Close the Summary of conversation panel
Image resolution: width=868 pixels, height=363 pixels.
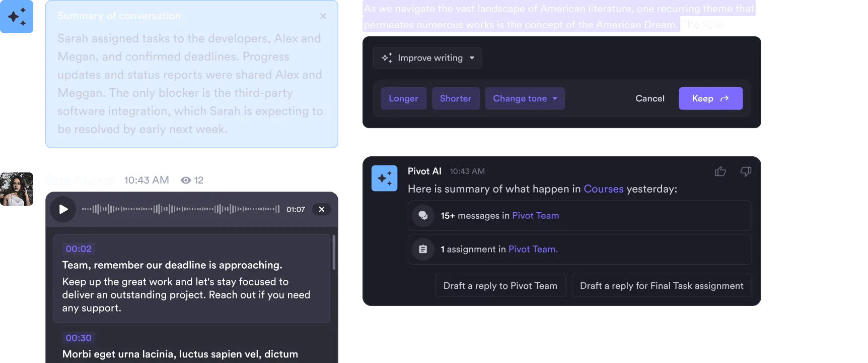click(x=323, y=16)
